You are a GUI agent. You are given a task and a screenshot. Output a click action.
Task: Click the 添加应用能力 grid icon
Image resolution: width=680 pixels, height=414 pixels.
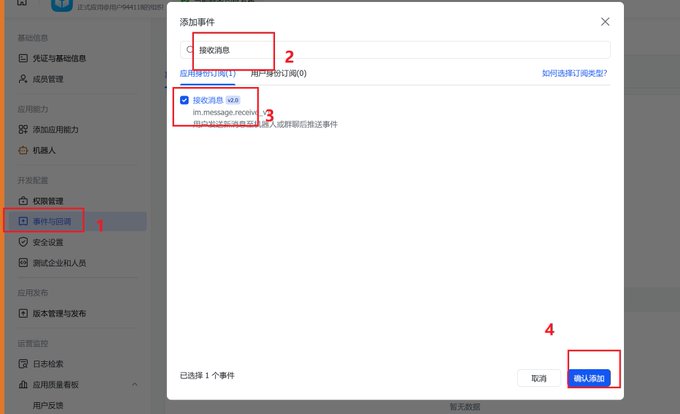pos(23,129)
